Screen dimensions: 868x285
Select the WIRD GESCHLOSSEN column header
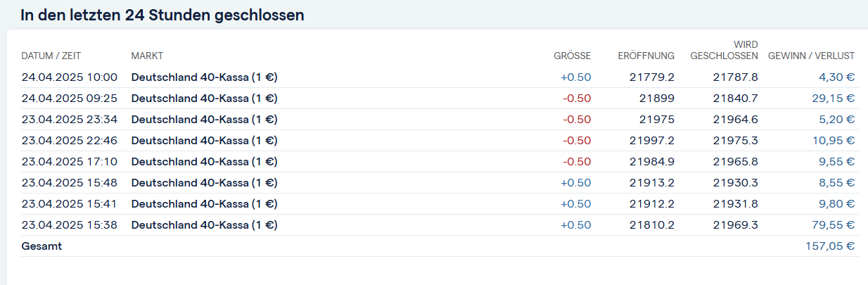coord(725,50)
